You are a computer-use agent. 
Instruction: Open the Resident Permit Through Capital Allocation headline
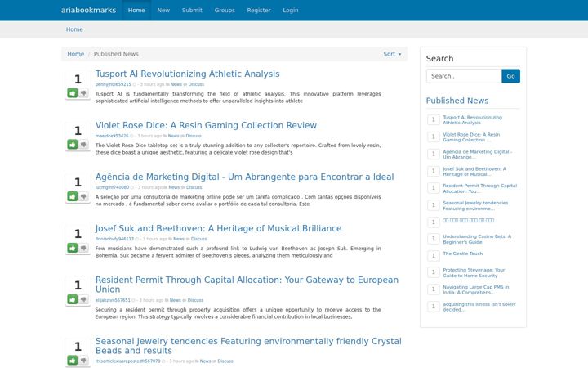[247, 285]
